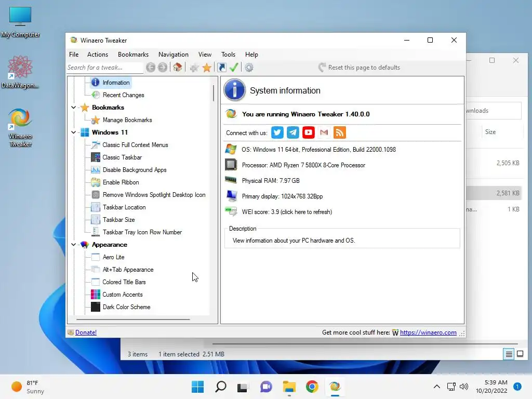Select Classic Full Context Menus tweak
This screenshot has height=399, width=532.
click(135, 145)
